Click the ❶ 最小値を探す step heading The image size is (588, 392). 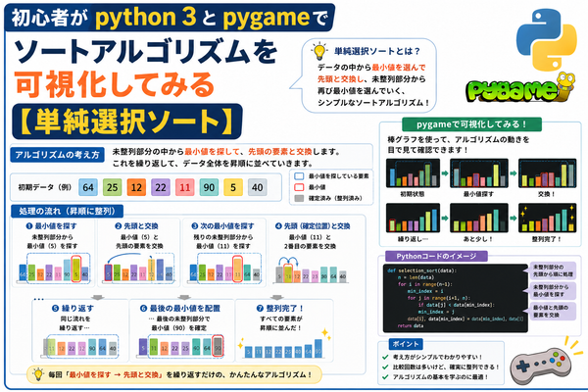[x=51, y=225]
